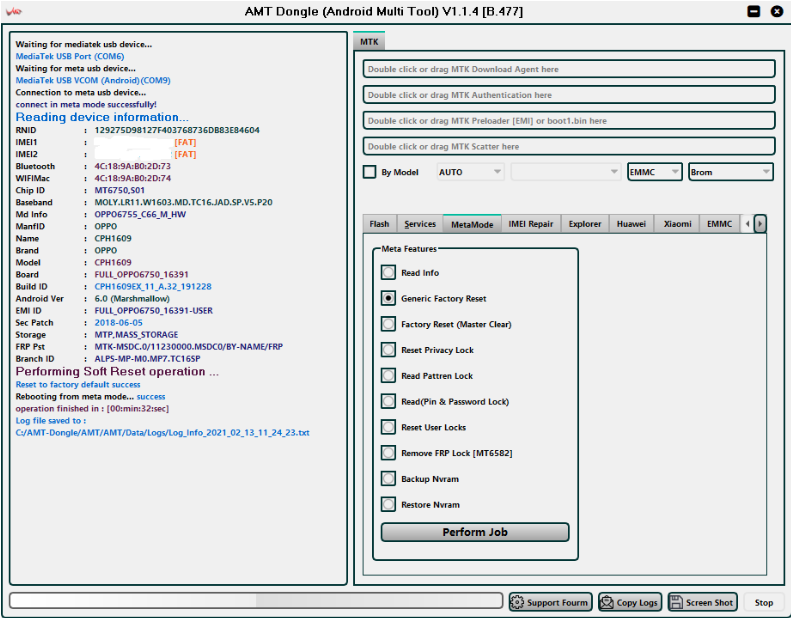Click 'operation finished in' timing line

(x=92, y=408)
